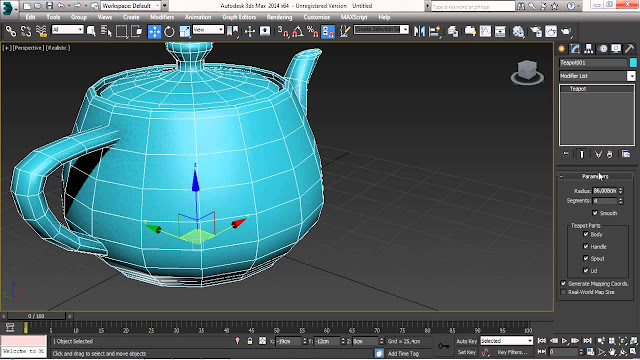Click the Align tool icon

[434, 31]
